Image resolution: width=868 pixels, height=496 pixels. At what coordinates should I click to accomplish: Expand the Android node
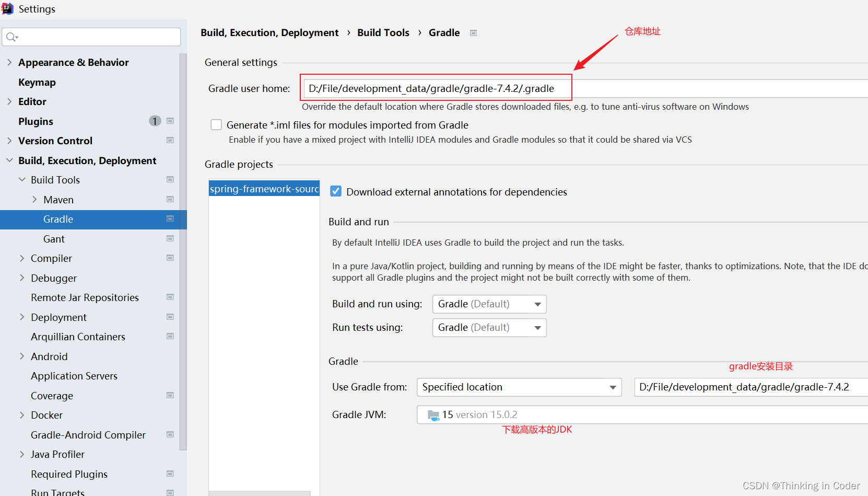click(22, 356)
